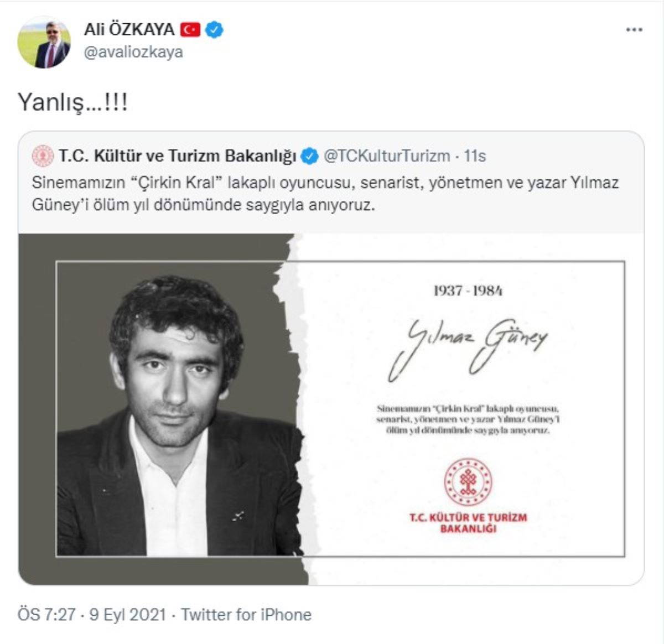Click the Twitter for iPhone source link
The width and height of the screenshot is (664, 644).
click(246, 615)
